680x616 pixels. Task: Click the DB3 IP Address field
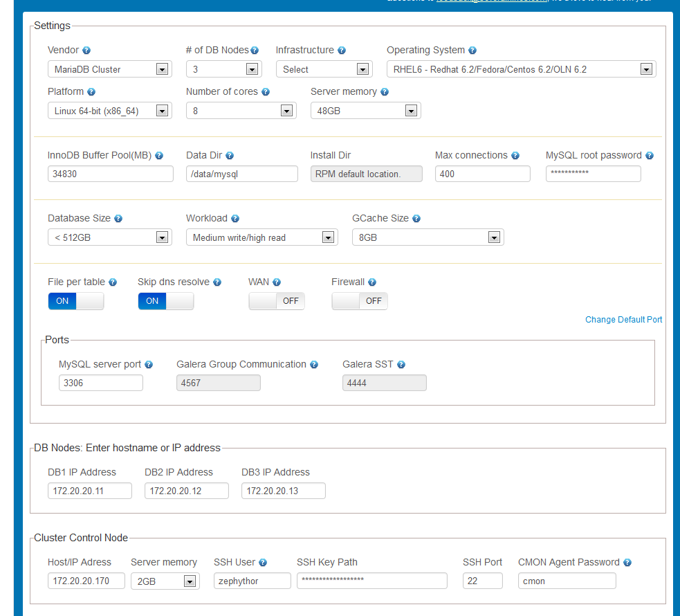(x=283, y=491)
